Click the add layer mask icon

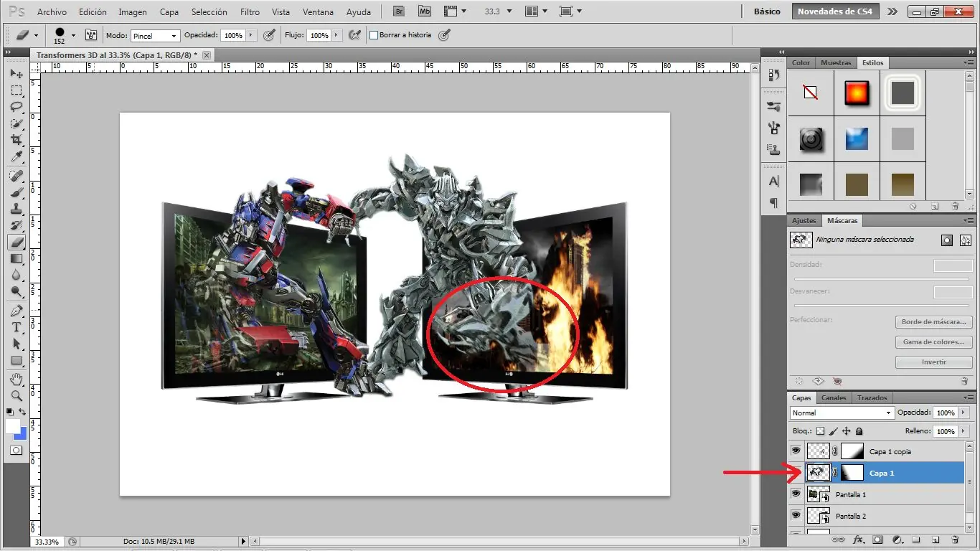(x=877, y=540)
